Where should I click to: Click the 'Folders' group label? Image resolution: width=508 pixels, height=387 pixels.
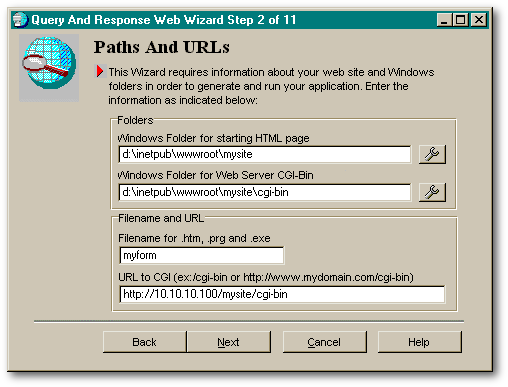pos(135,120)
